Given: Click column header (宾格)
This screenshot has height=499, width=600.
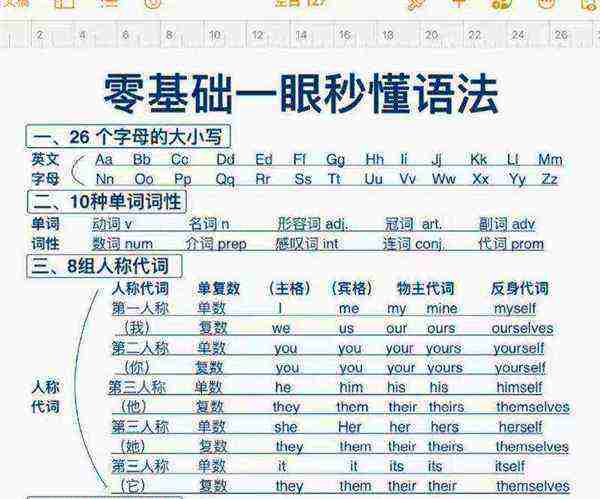Looking at the screenshot, I should coord(351,288).
